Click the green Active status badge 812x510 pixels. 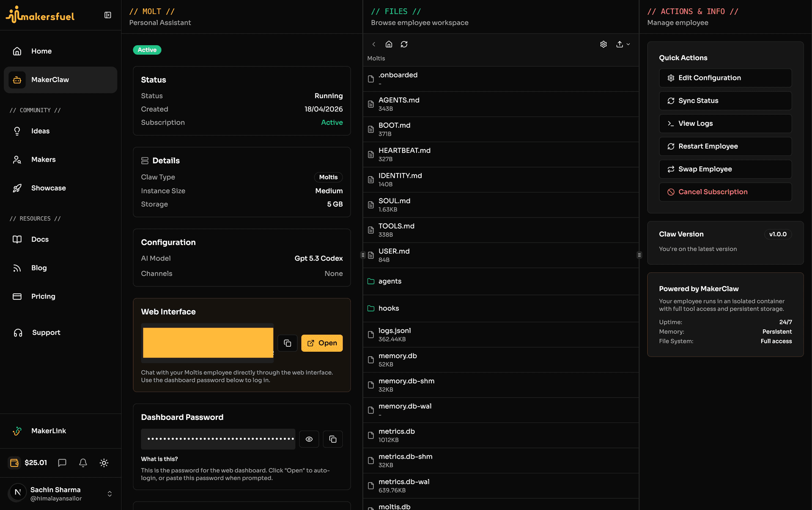147,50
